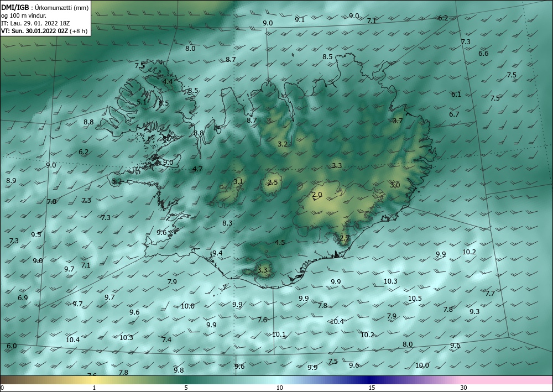
Task: Click the value 9.3 on the map
Action: [x=474, y=312]
